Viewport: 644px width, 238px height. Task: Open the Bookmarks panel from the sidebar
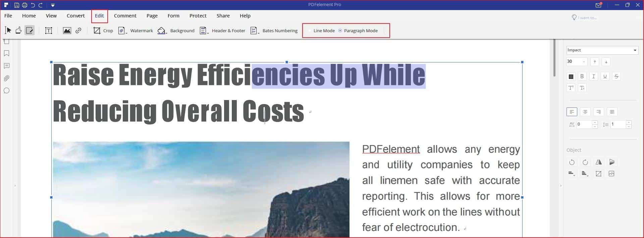pos(6,53)
